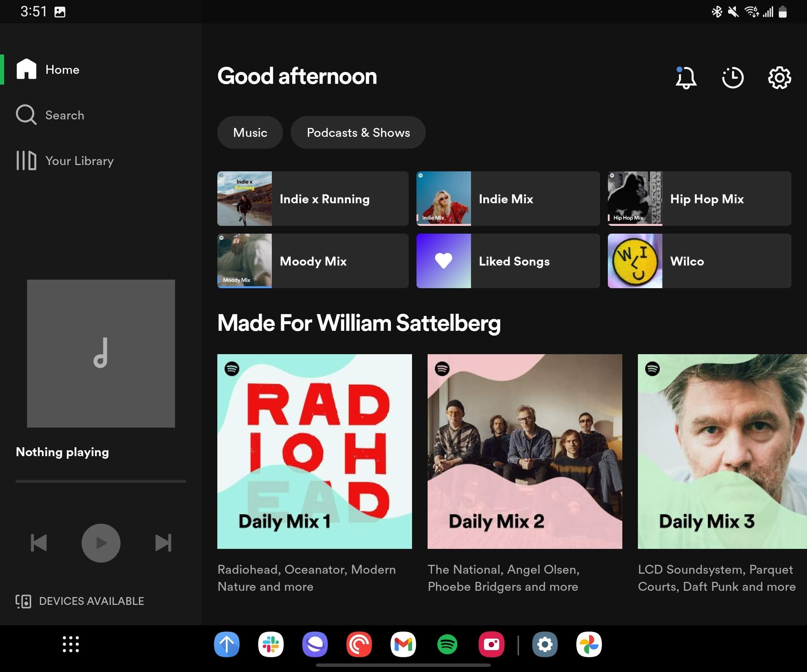Launch Pocket Casts from the taskbar
The height and width of the screenshot is (672, 807).
click(359, 645)
